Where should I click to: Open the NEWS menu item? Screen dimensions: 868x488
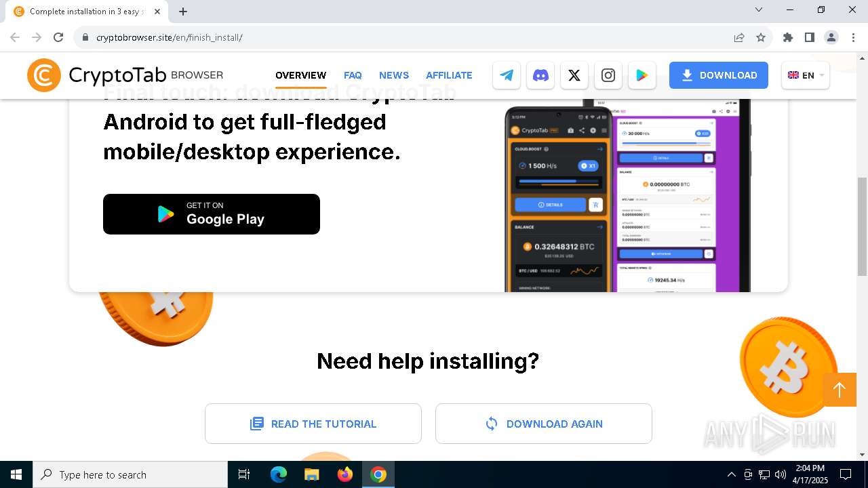click(x=394, y=75)
